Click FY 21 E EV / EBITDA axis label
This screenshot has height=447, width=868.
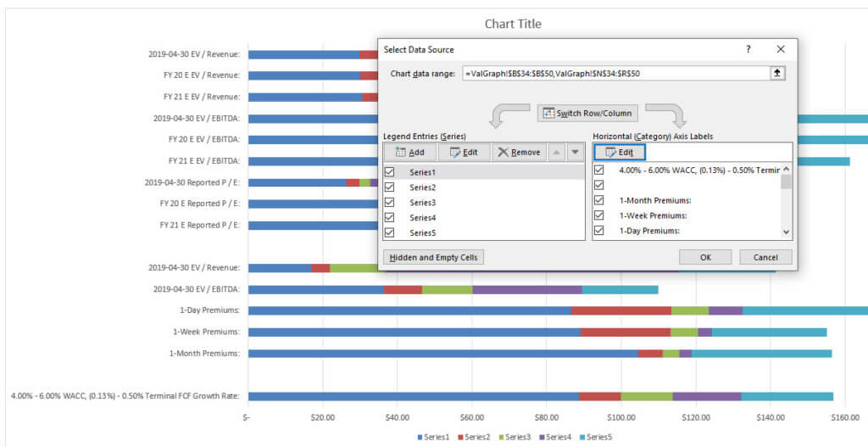point(205,160)
